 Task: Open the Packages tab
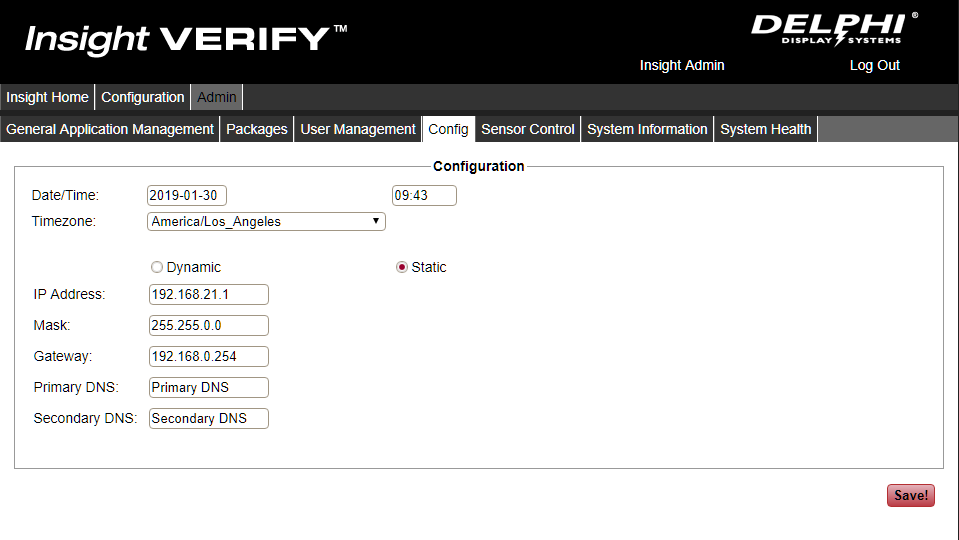point(257,129)
